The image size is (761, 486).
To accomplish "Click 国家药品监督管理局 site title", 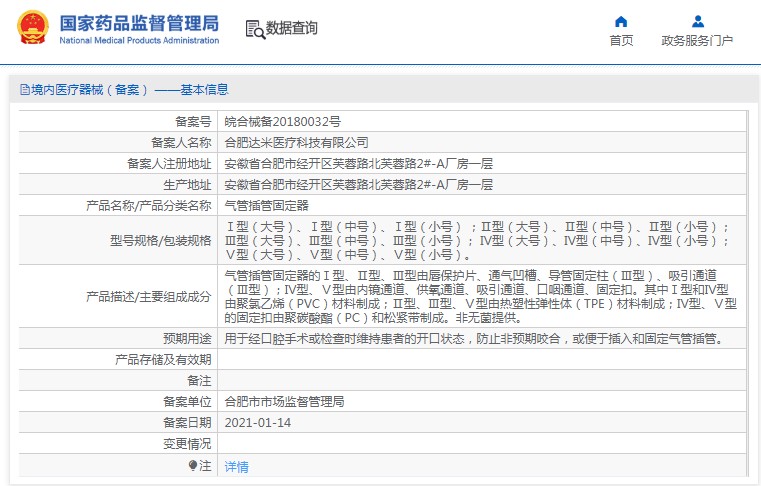I will click(139, 23).
